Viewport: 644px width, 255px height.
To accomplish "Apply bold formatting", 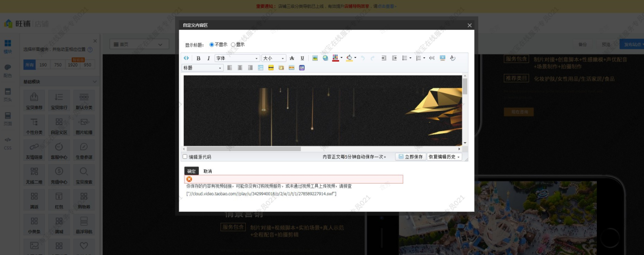I will [198, 58].
